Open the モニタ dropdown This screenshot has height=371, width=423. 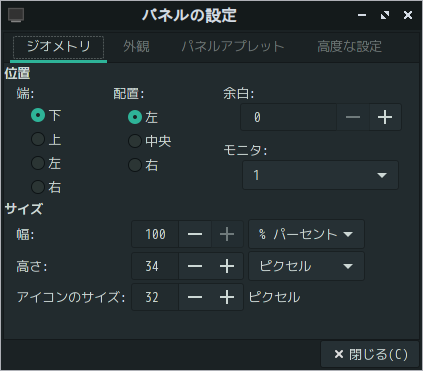click(x=320, y=175)
